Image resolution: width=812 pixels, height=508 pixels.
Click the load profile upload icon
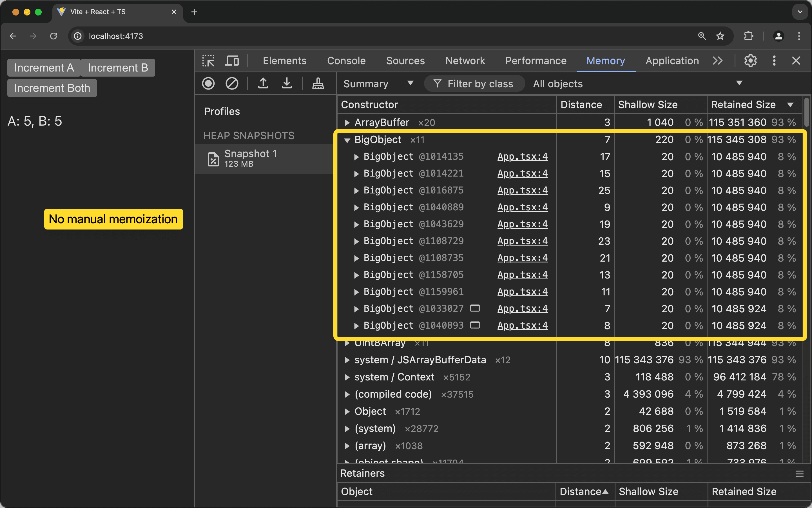coord(263,83)
